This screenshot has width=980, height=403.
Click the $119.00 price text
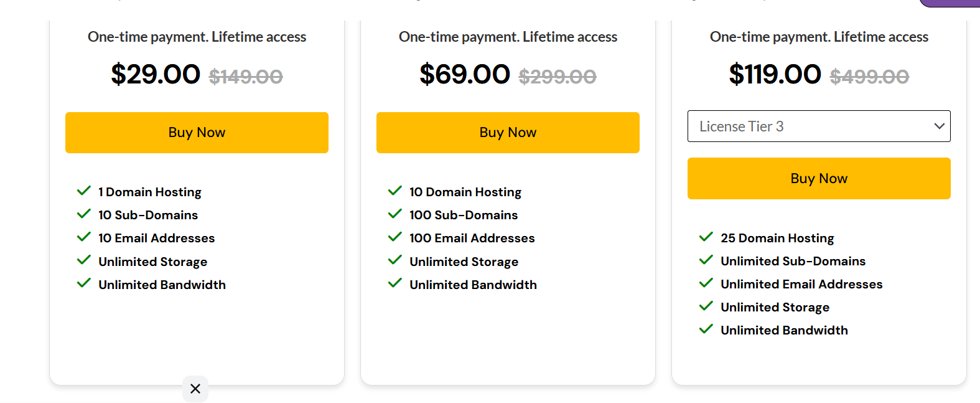pos(775,75)
